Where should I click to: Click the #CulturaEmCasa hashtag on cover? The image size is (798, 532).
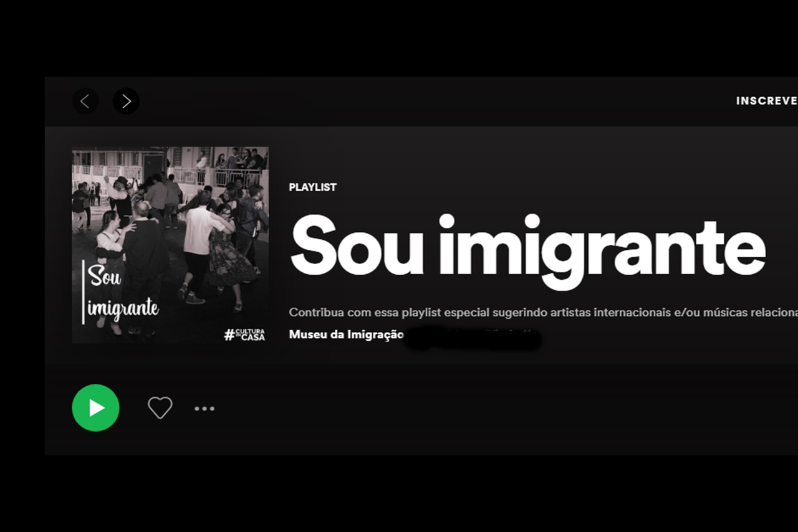(244, 335)
